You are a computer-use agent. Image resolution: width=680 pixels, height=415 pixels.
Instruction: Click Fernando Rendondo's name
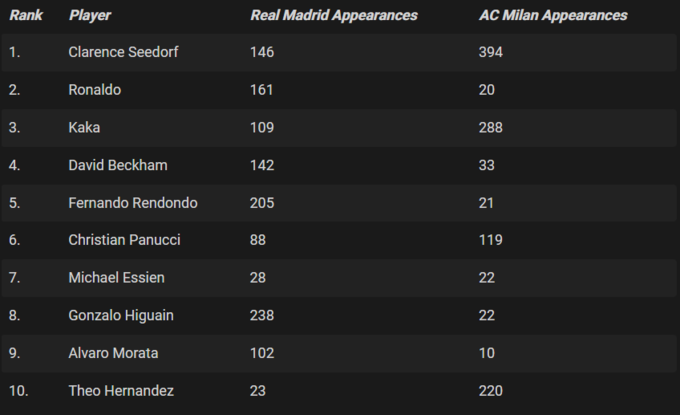pyautogui.click(x=133, y=203)
